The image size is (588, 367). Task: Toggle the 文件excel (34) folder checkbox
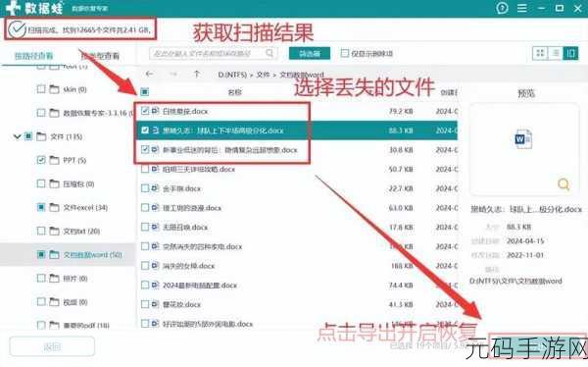(41, 207)
